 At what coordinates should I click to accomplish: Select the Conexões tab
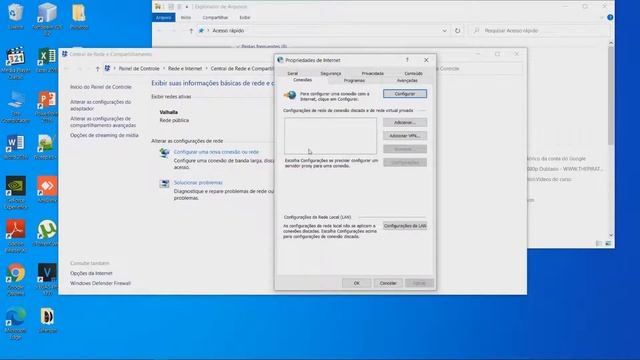(x=302, y=80)
